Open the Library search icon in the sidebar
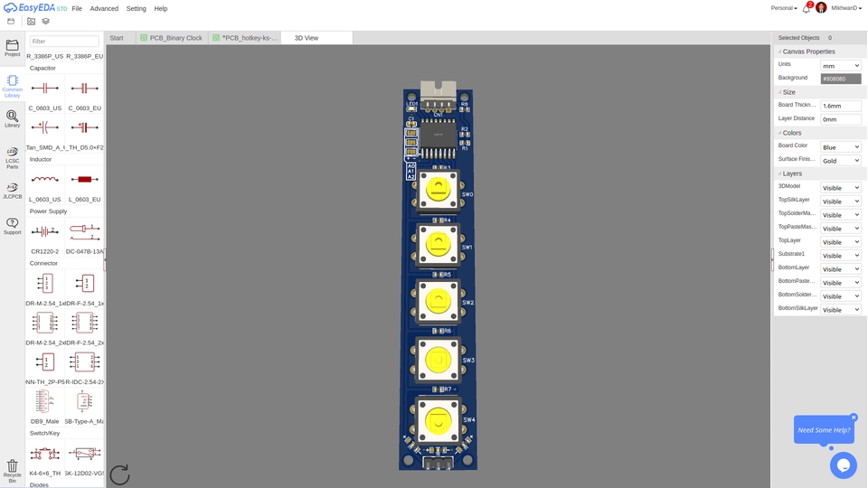This screenshot has width=868, height=488. pos(12,119)
